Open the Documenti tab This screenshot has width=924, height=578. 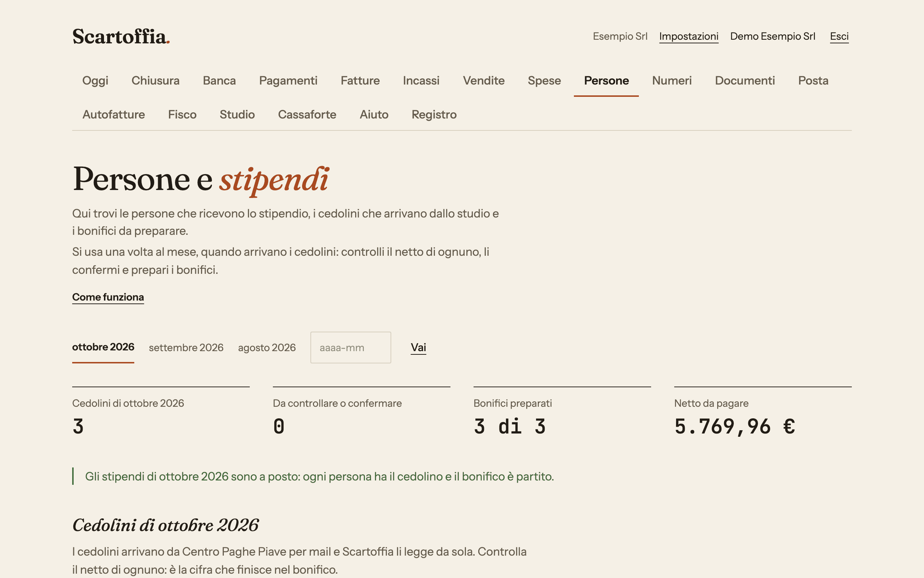pos(745,81)
